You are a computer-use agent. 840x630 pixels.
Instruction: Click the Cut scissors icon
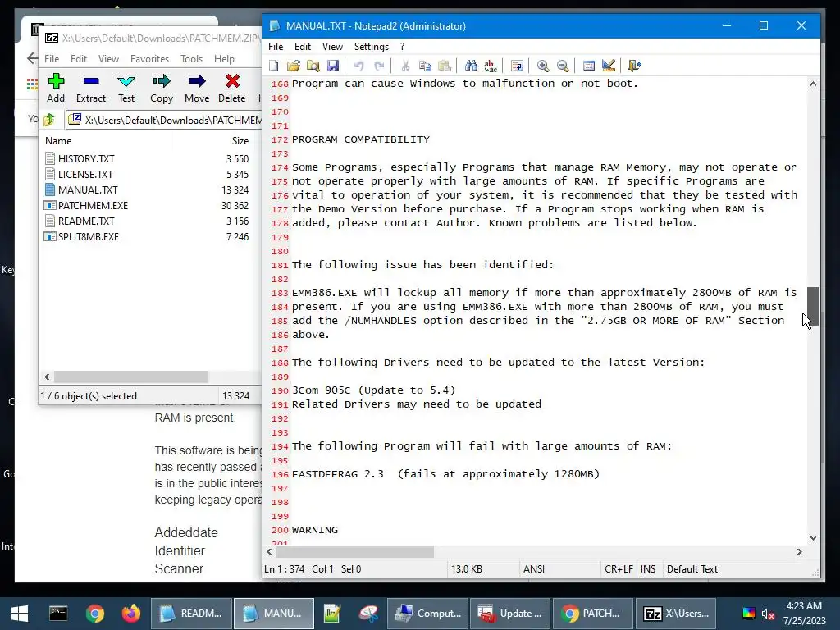coord(405,66)
